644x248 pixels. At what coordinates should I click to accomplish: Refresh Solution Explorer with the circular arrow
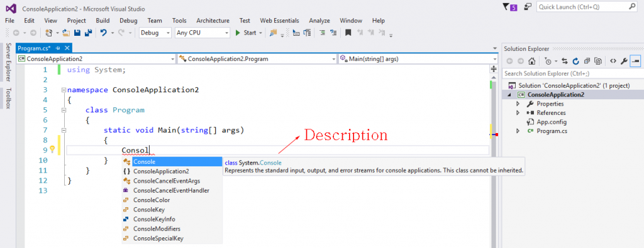pyautogui.click(x=576, y=61)
